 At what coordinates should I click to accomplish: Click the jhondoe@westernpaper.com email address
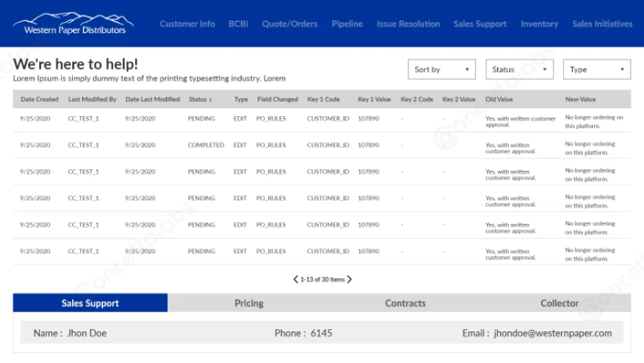click(552, 333)
